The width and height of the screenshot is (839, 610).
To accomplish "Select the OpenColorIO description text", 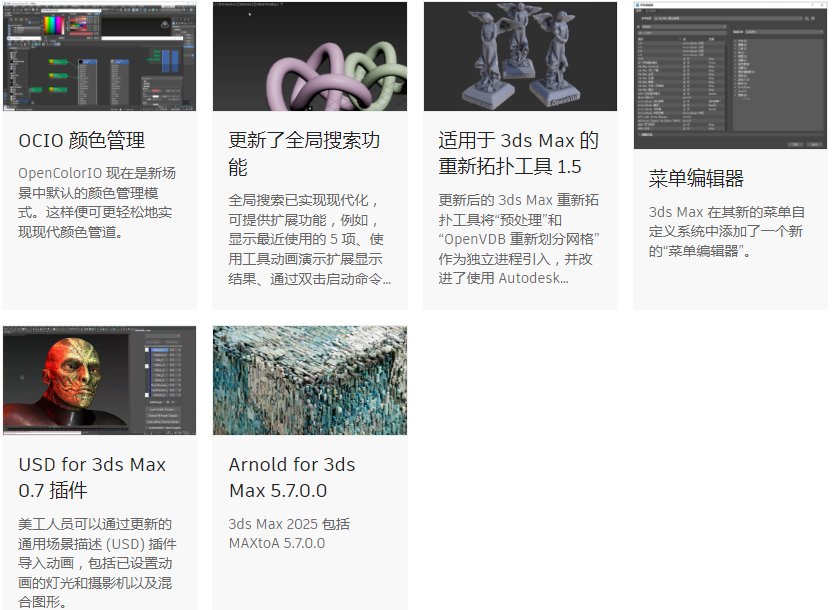I will [x=97, y=203].
